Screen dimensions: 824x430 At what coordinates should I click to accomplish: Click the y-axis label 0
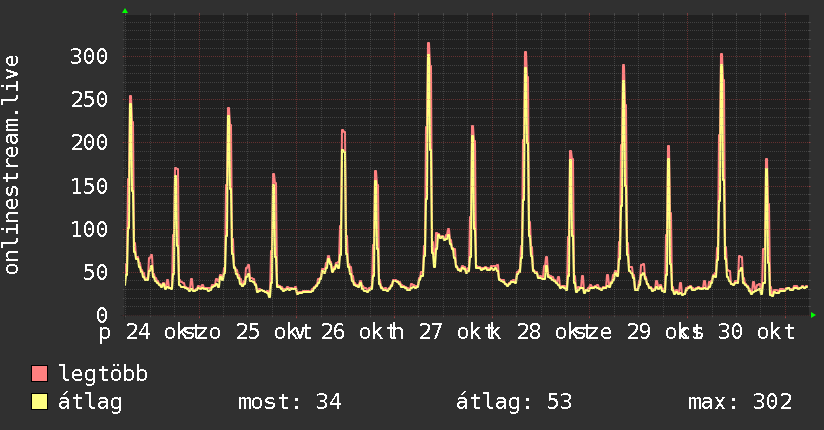[x=102, y=315]
